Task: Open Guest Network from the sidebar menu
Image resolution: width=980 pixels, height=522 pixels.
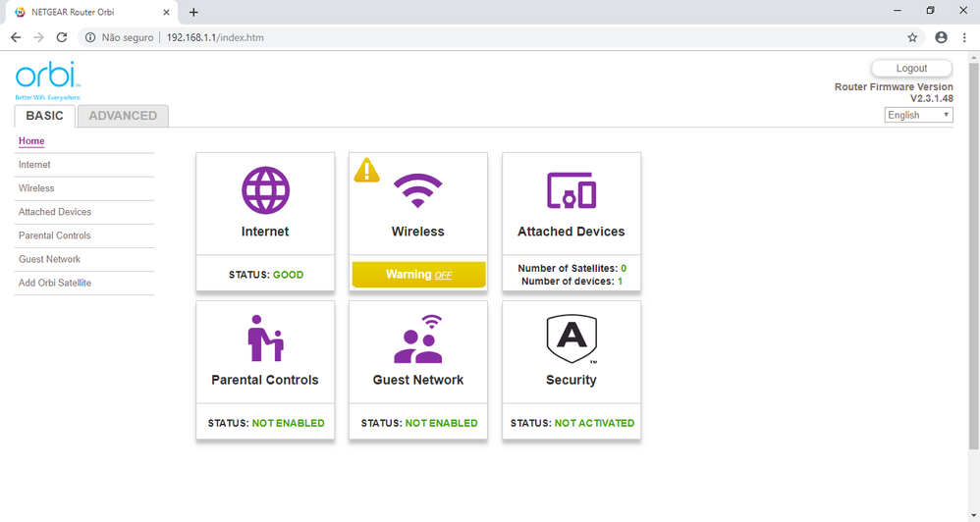Action: click(49, 259)
